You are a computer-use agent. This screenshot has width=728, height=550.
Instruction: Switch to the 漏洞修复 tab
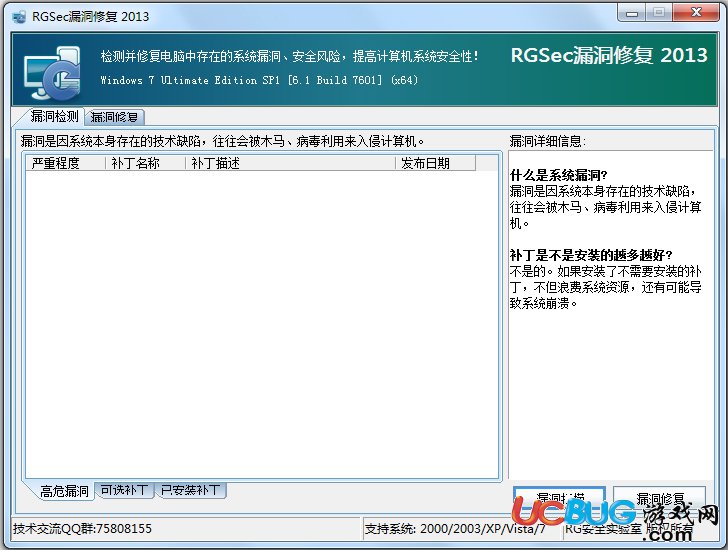pyautogui.click(x=114, y=117)
